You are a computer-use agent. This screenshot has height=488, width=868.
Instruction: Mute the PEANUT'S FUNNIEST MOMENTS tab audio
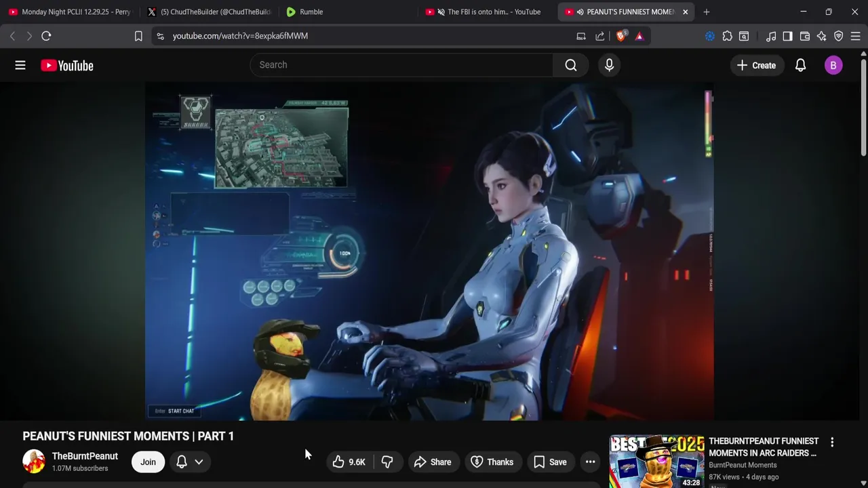[580, 12]
